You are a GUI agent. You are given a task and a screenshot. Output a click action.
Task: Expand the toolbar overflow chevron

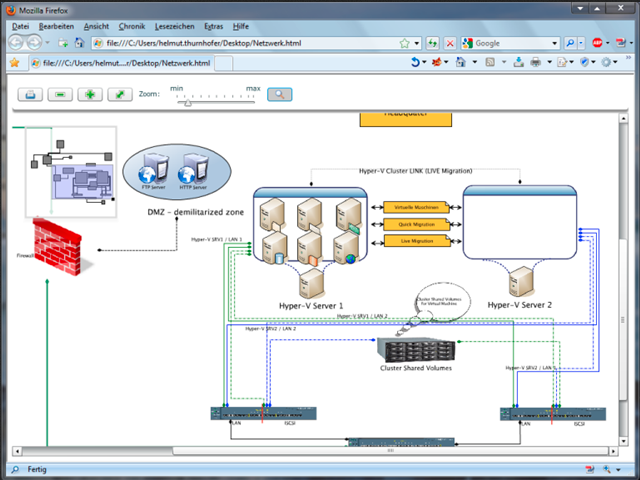click(x=628, y=58)
